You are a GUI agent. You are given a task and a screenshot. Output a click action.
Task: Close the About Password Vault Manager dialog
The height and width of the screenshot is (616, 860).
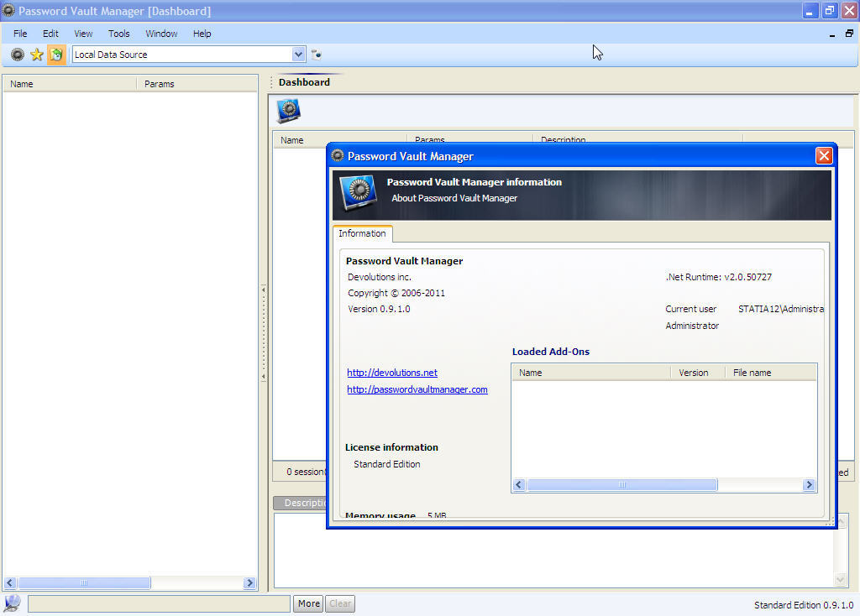824,156
